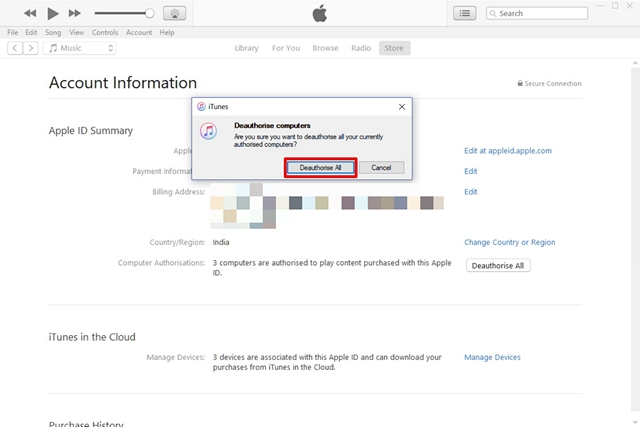
Task: Expand the Music media picker dropdown
Action: 80,48
